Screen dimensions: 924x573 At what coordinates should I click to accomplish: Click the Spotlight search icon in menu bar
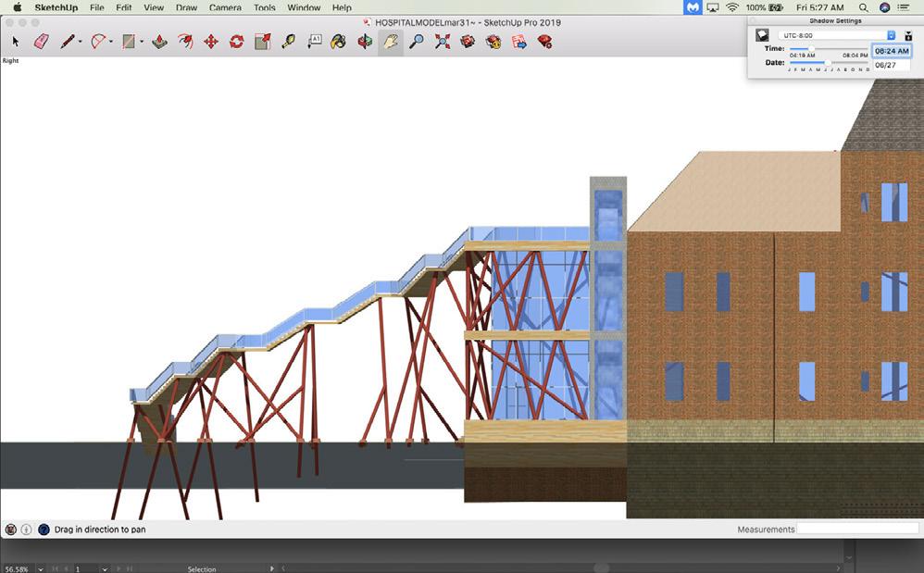[x=863, y=7]
